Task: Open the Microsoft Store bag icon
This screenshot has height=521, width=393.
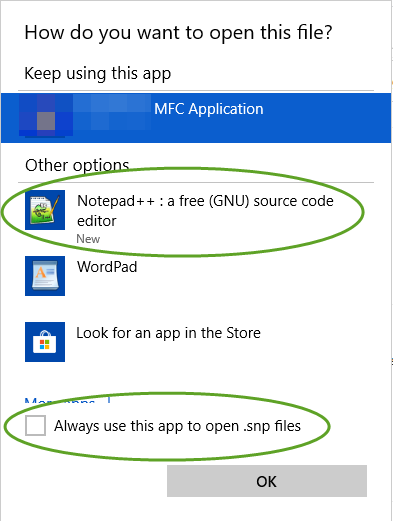Action: (45, 342)
